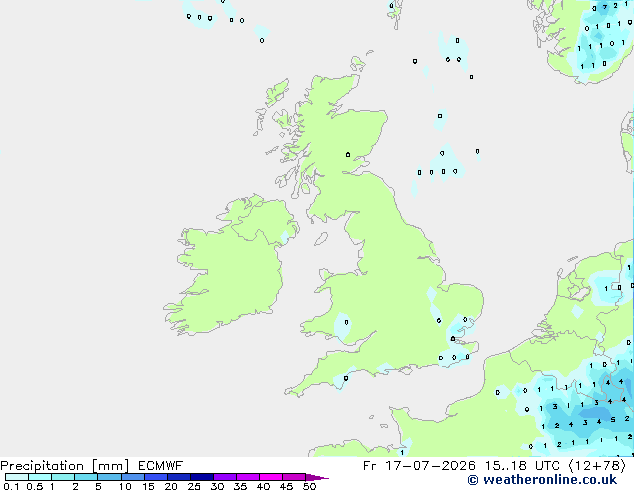The width and height of the screenshot is (634, 490).
Task: Click the 2–5 mm legend color swatch
Action: 86,477
